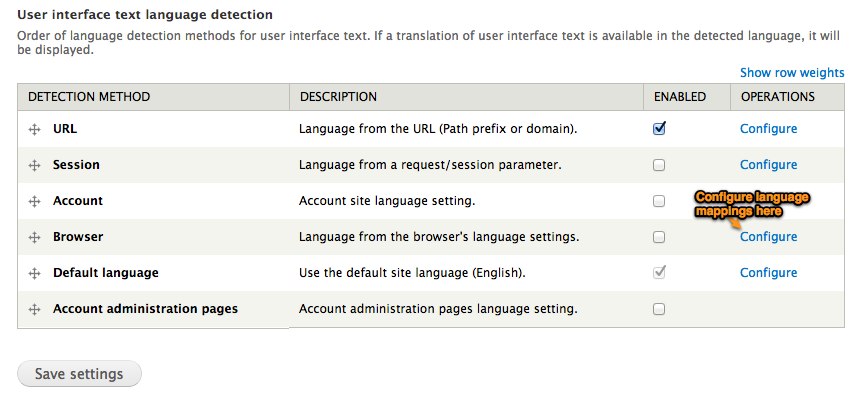Tick Account administration pages checkbox
865x405 pixels.
point(659,309)
